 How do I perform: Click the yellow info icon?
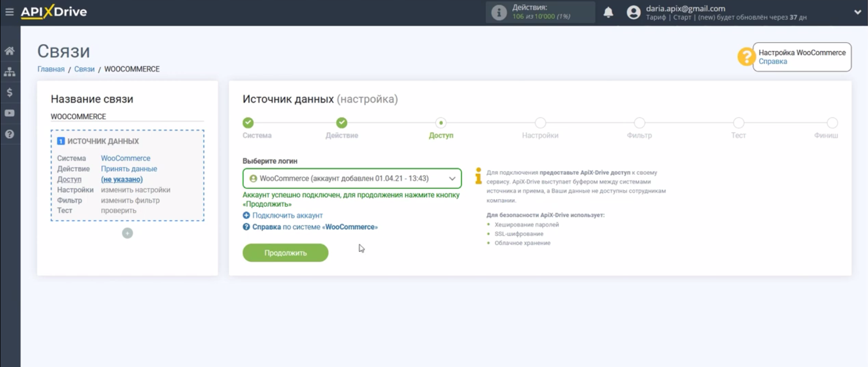pyautogui.click(x=478, y=176)
